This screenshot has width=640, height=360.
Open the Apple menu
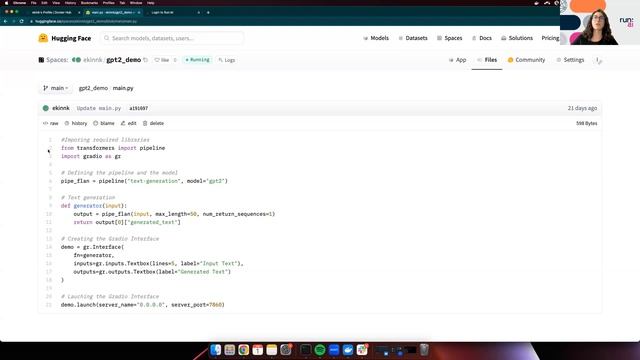point(6,3)
